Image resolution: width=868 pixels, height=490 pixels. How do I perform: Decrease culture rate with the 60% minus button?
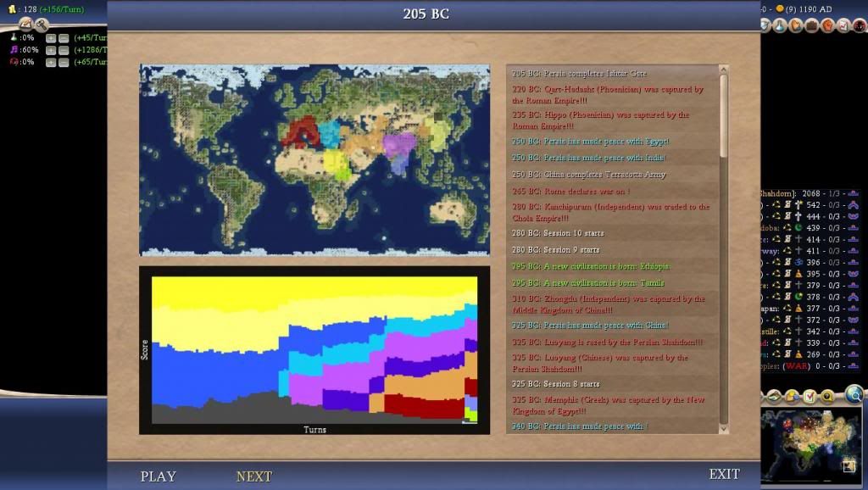click(64, 50)
